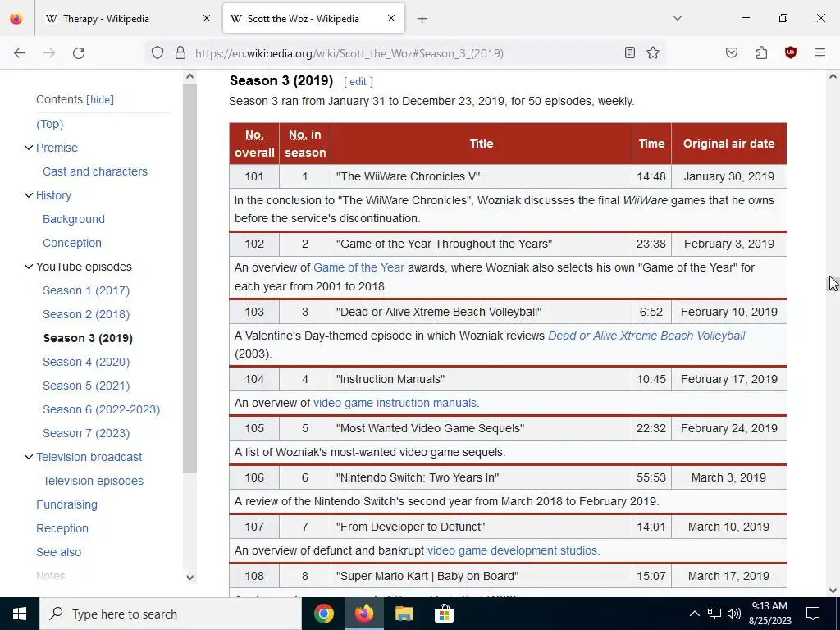The height and width of the screenshot is (630, 840).
Task: Go to Cast and characters
Action: (x=95, y=171)
